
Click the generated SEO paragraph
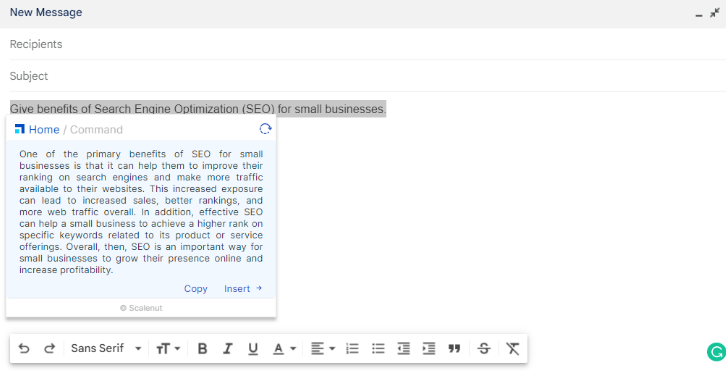[x=141, y=212]
